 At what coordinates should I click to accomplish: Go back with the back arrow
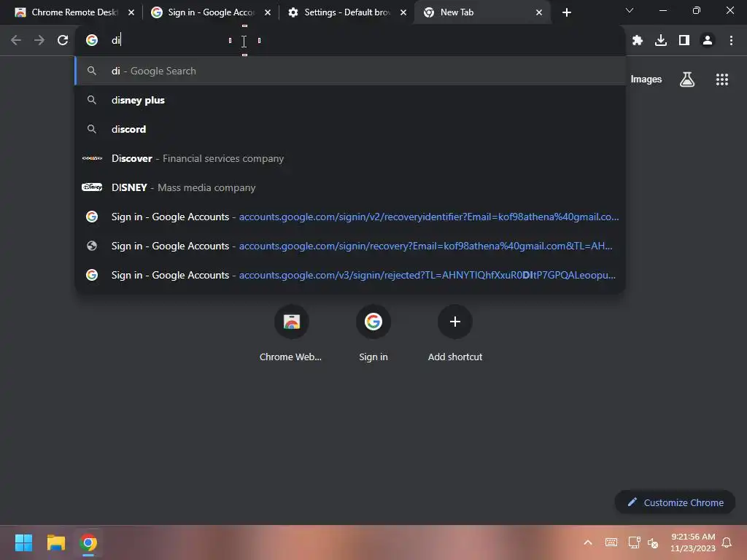pos(16,41)
